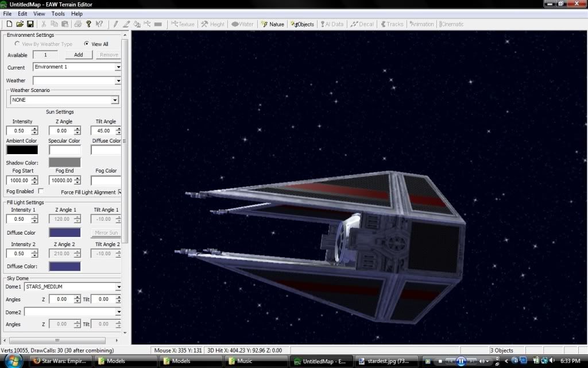Image resolution: width=588 pixels, height=368 pixels.
Task: Click the Cut scissors icon
Action: [x=44, y=24]
